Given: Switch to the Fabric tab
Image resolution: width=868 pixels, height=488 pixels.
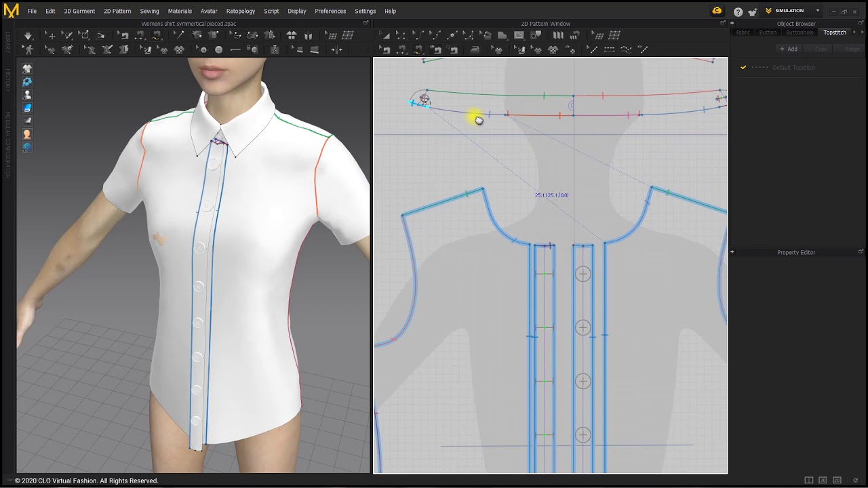Looking at the screenshot, I should 743,33.
